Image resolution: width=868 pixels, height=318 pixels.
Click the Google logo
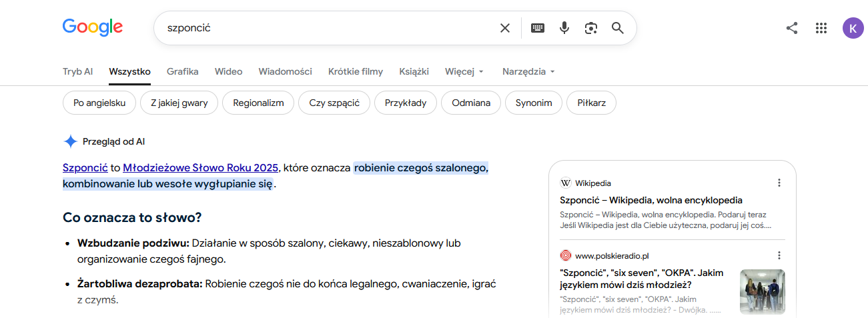pyautogui.click(x=93, y=27)
